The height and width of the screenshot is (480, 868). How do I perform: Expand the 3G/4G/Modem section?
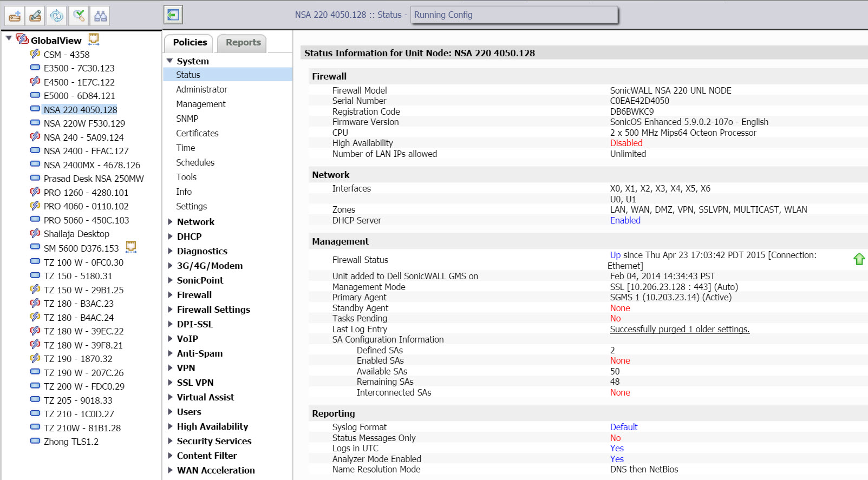[170, 266]
